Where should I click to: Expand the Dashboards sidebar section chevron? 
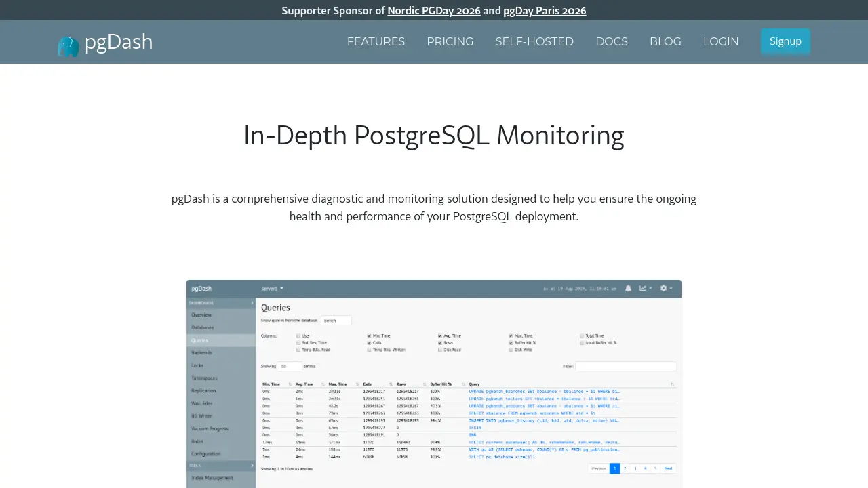252,303
